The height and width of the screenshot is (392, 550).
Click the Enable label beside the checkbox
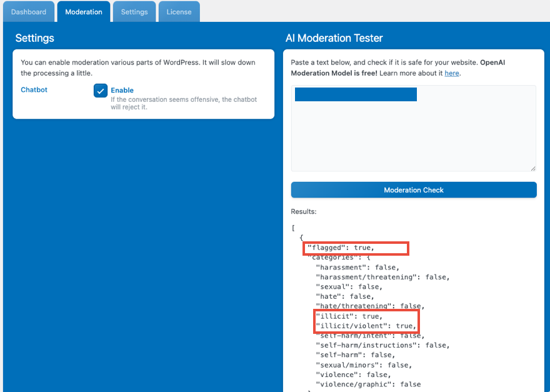coord(122,90)
